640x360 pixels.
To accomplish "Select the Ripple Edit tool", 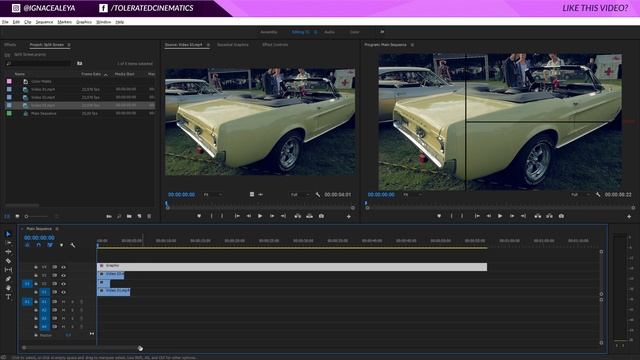I will coord(8,252).
